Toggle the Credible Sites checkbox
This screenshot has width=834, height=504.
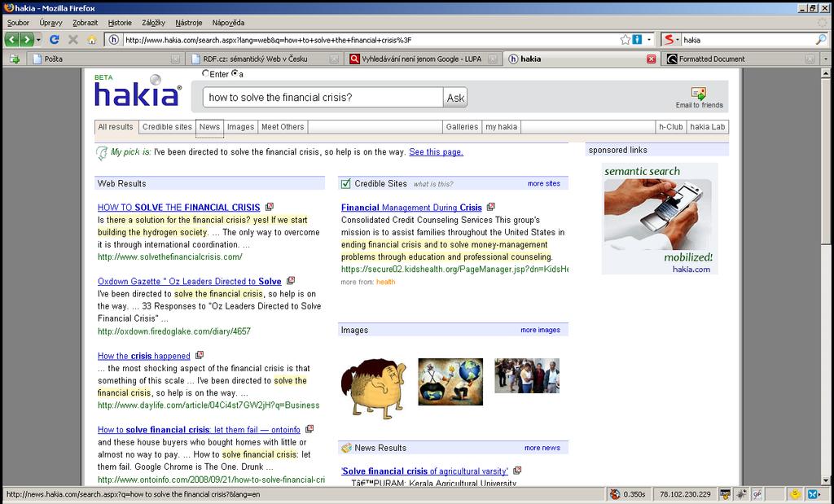345,183
